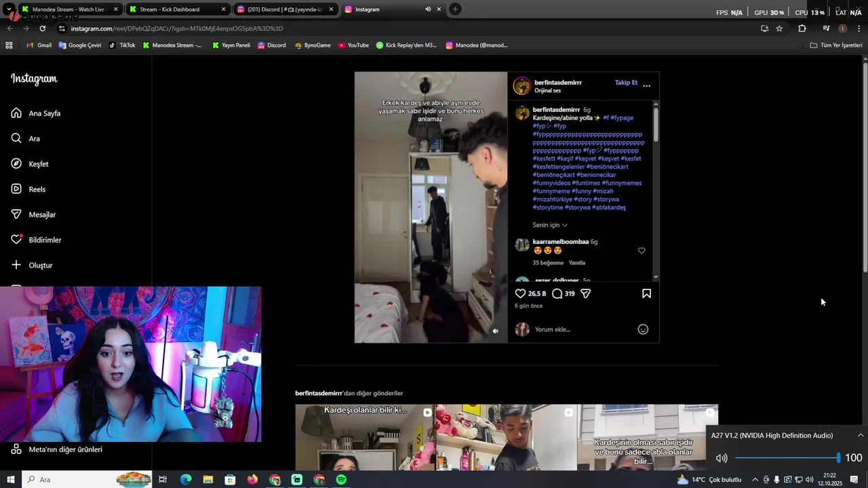Open the Windows Start menu
The height and width of the screenshot is (488, 868).
(10, 480)
